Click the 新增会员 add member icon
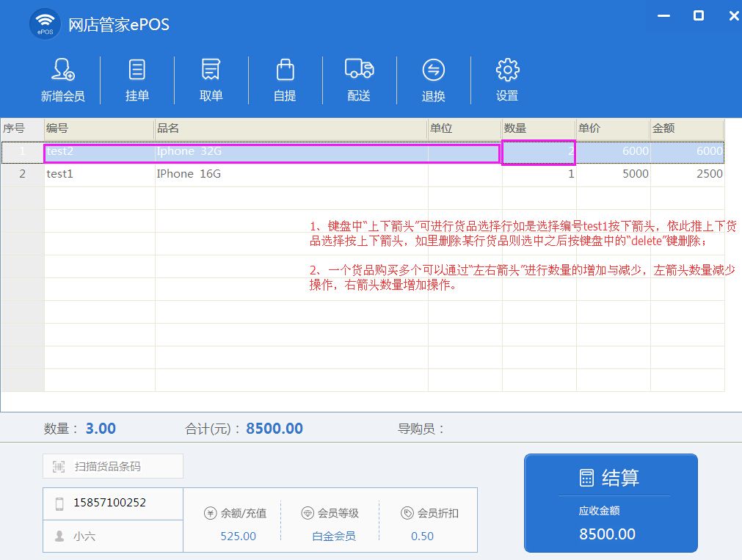This screenshot has height=560, width=742. pos(62,70)
